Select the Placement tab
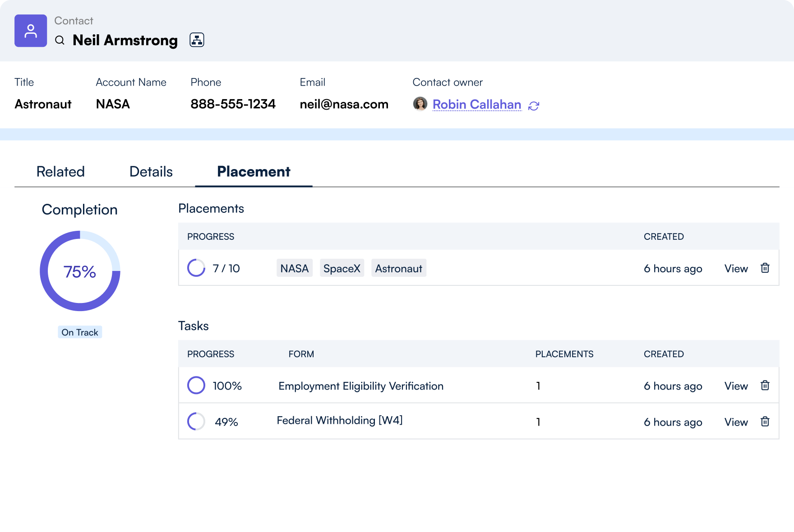Viewport: 794px width, 532px height. 254,171
